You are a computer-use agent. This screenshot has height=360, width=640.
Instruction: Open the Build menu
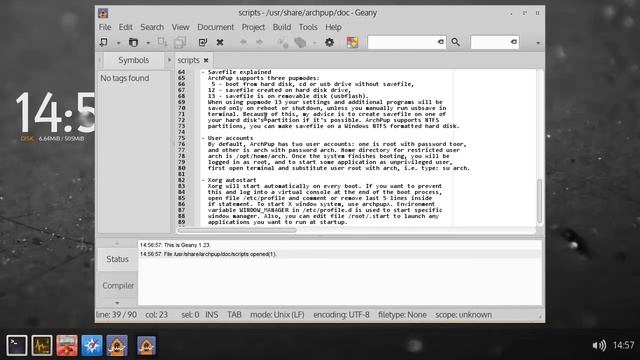coord(282,27)
